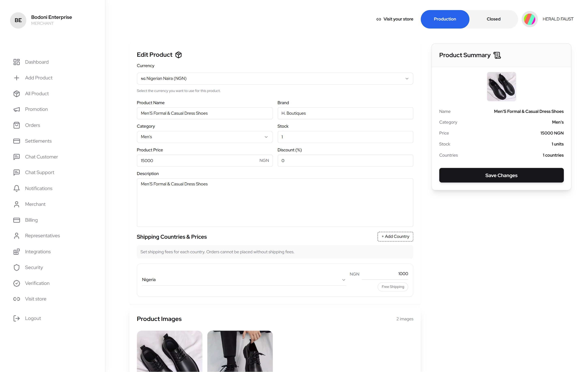Viewport: 588px width, 372px height.
Task: Click the Integrations blocks icon
Action: tap(16, 251)
